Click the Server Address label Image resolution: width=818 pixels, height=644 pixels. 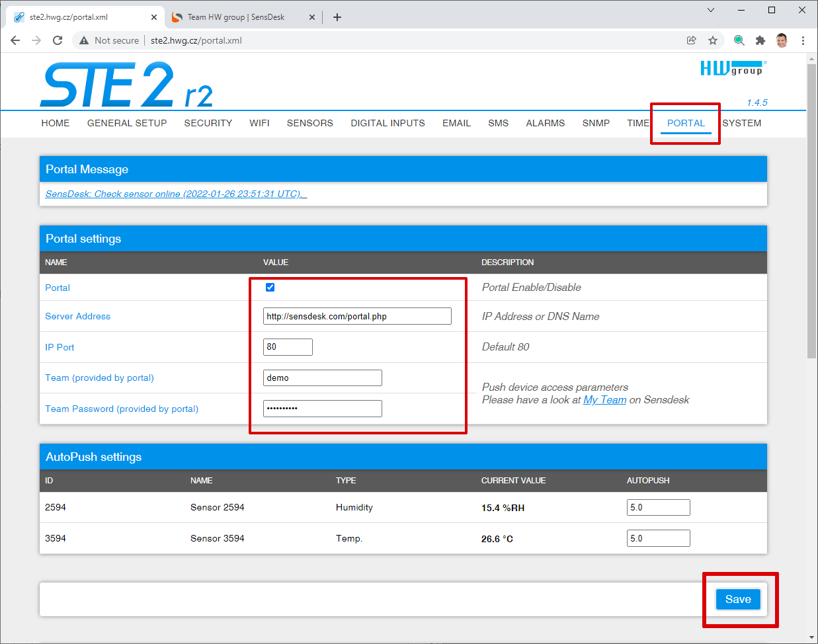click(77, 316)
